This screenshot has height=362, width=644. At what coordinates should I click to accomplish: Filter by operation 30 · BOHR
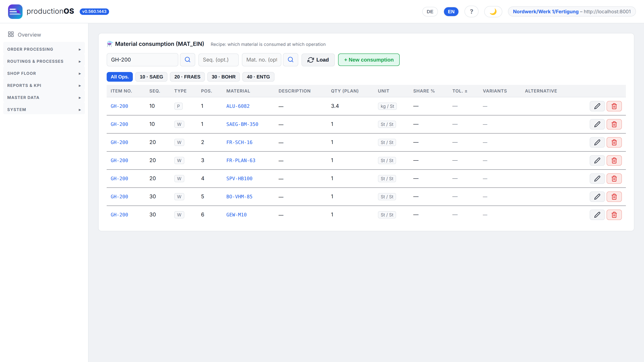224,77
